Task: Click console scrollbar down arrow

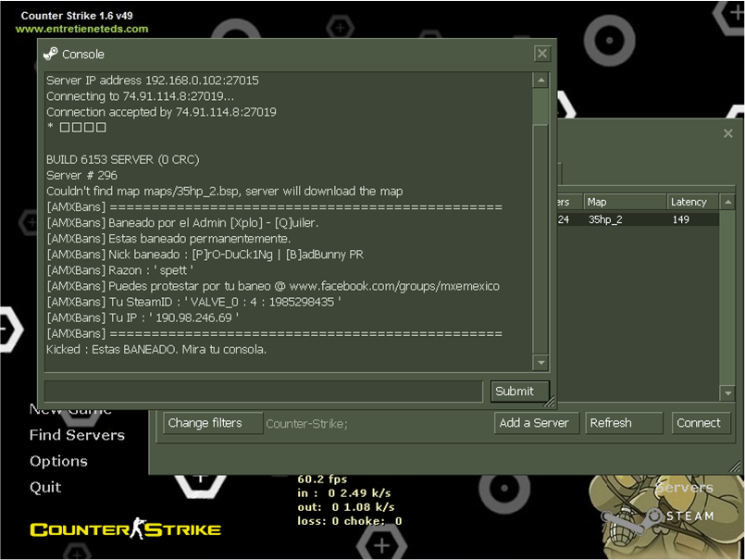Action: pyautogui.click(x=540, y=363)
